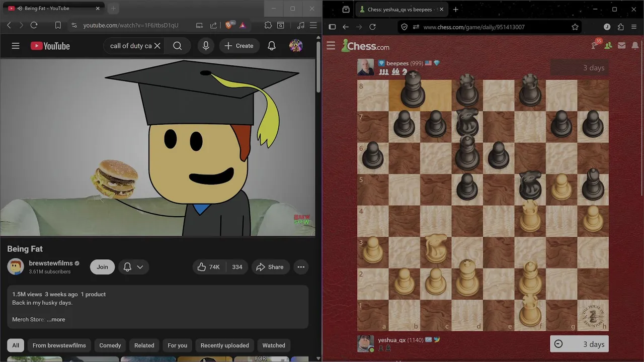This screenshot has width=644, height=362.
Task: Open yeshua_qx player profile
Action: [x=392, y=340]
